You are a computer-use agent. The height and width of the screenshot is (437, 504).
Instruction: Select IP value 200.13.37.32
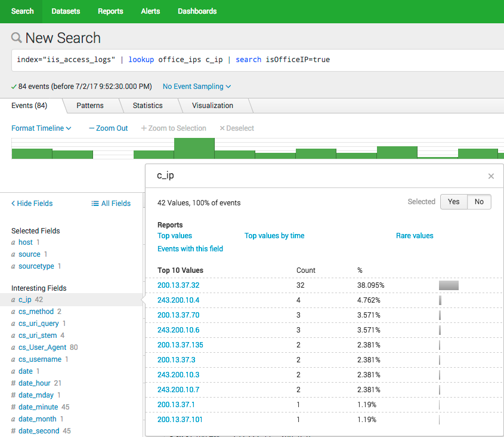coord(178,285)
